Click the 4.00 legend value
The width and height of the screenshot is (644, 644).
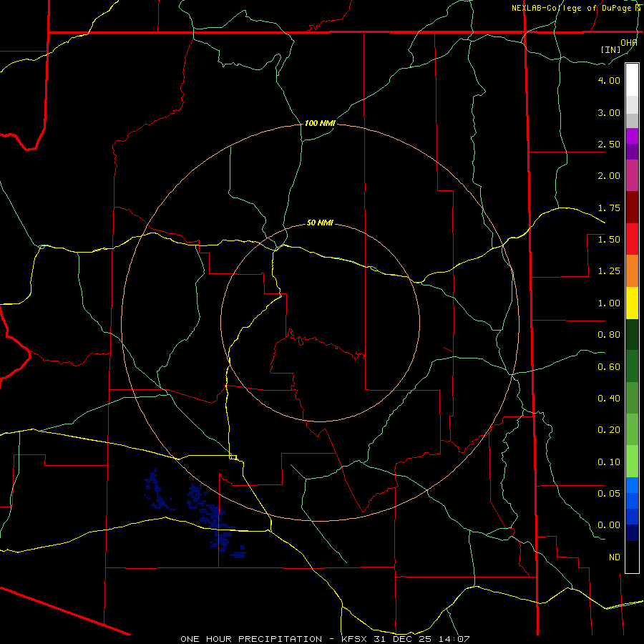click(x=609, y=80)
